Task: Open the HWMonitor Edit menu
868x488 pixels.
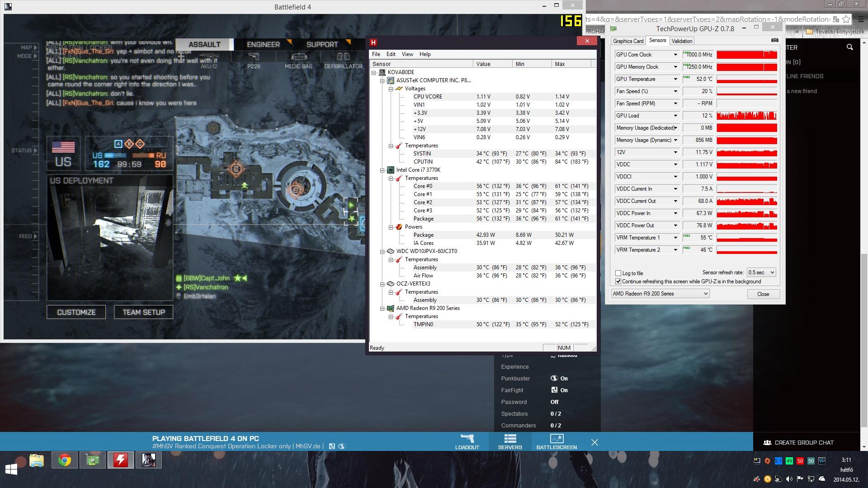Action: pos(391,54)
